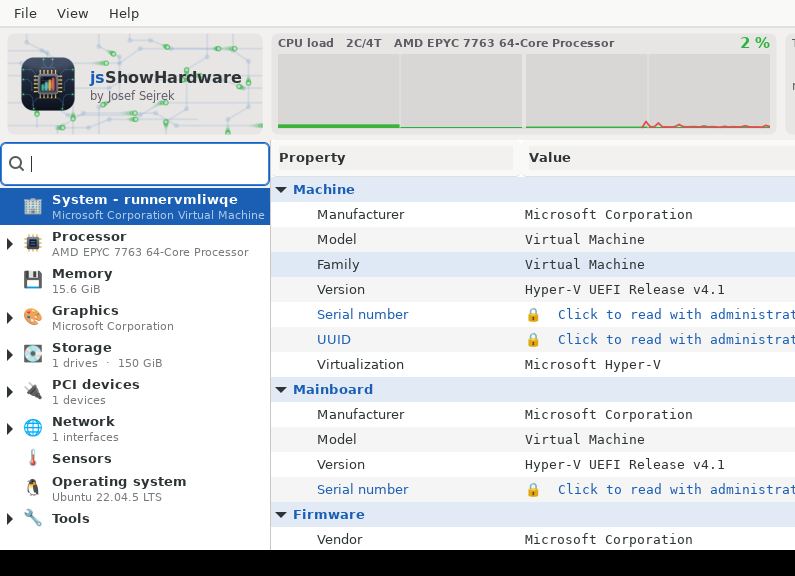
Task: Collapse the Firmware section
Action: click(281, 515)
